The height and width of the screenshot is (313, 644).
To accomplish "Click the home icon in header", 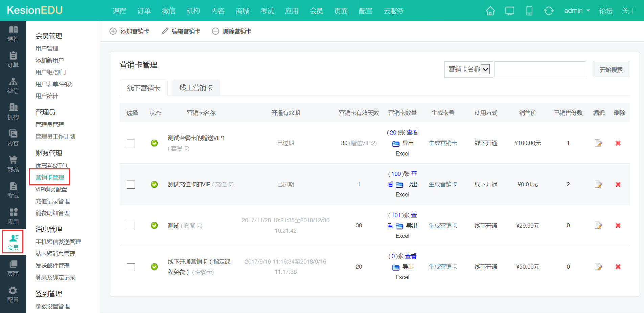I will [490, 11].
